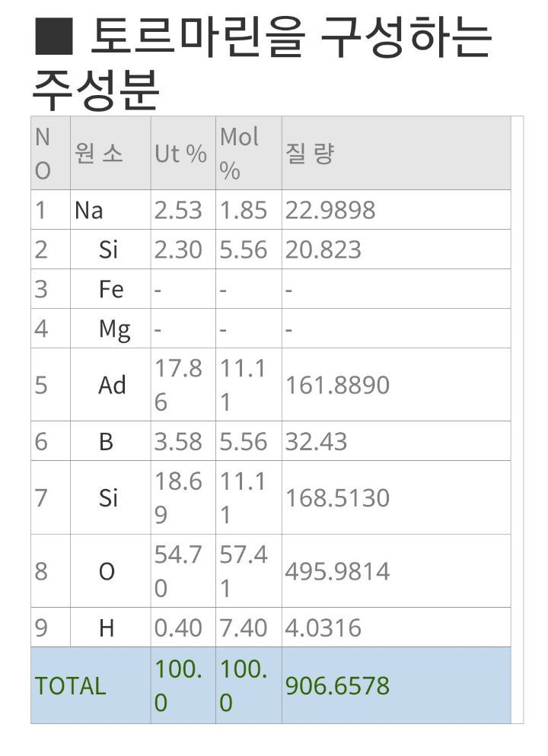Click the 원소 column header

(x=98, y=154)
